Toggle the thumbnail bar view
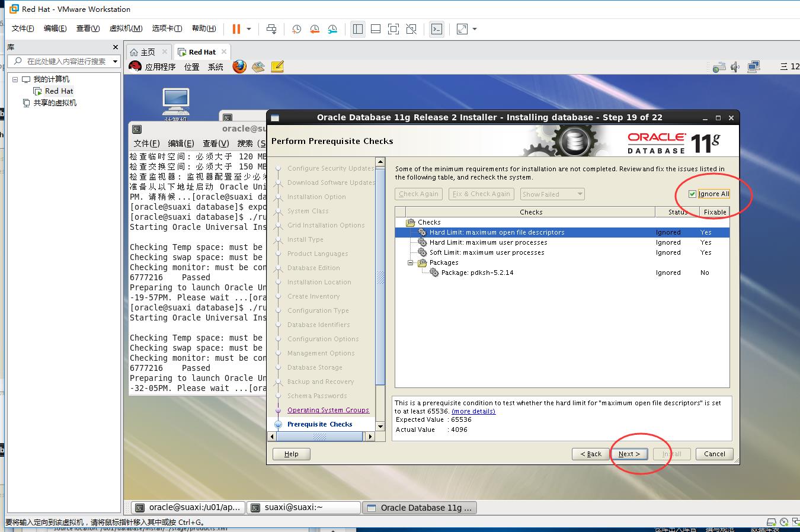 [x=376, y=29]
